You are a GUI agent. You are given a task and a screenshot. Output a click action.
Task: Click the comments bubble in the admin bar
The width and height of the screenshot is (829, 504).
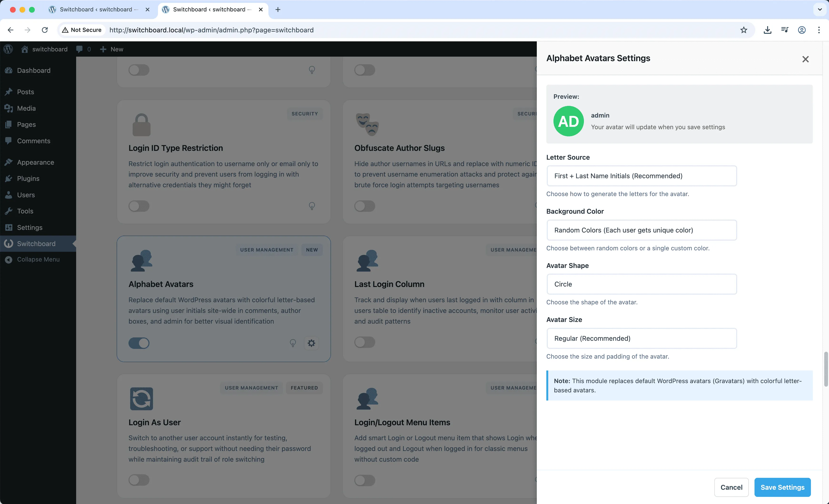[x=80, y=49]
